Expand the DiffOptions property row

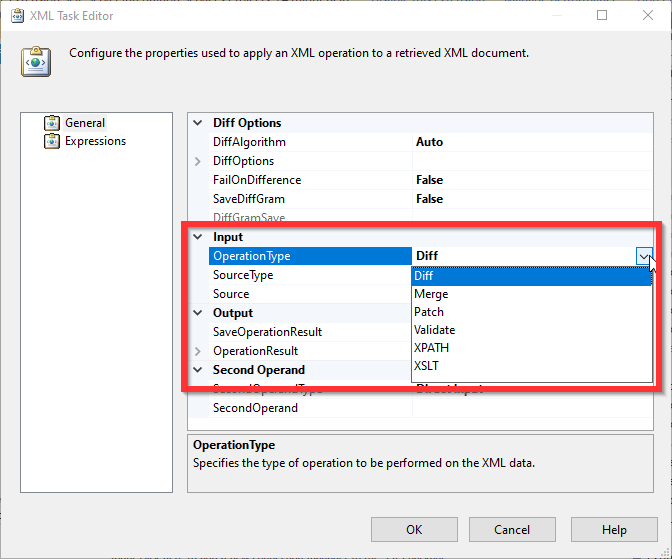coord(198,161)
